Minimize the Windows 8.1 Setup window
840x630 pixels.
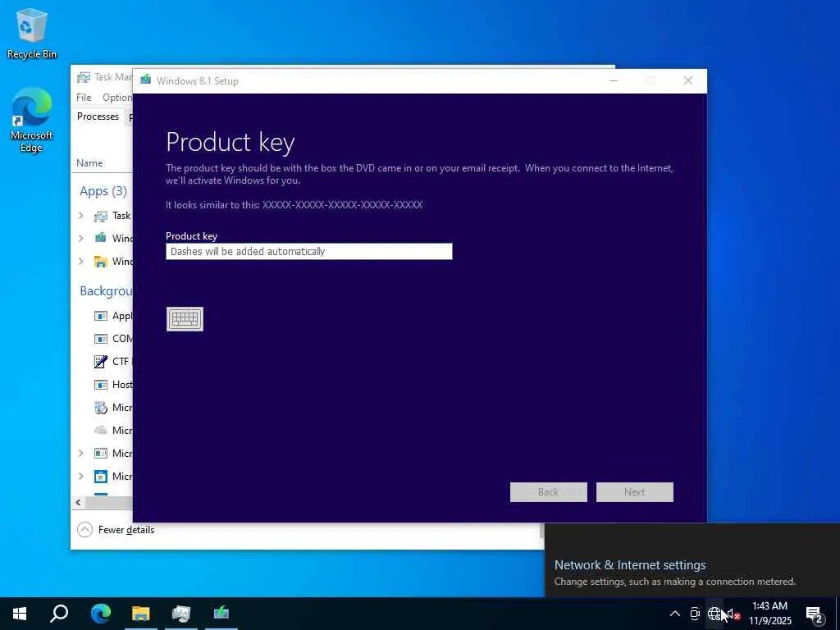pos(614,81)
